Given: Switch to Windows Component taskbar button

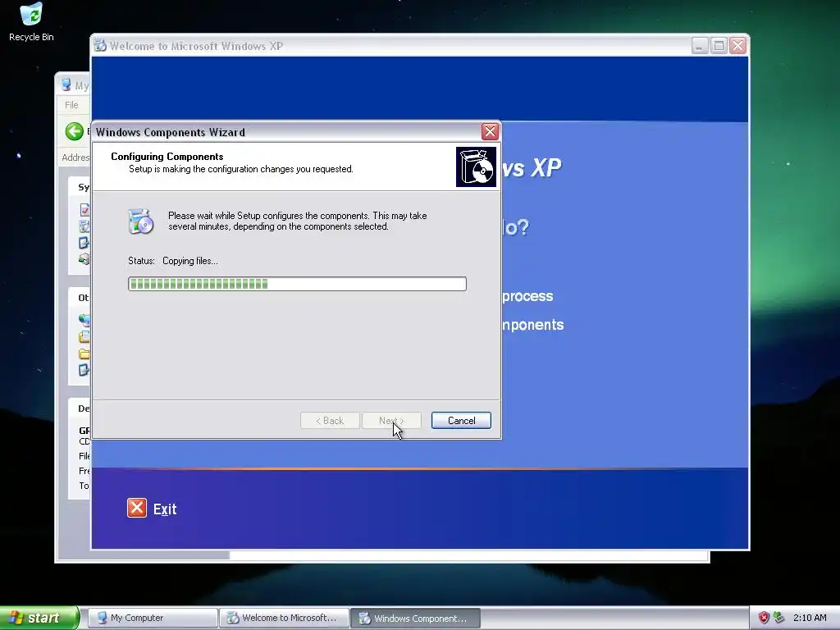Looking at the screenshot, I should tap(416, 619).
